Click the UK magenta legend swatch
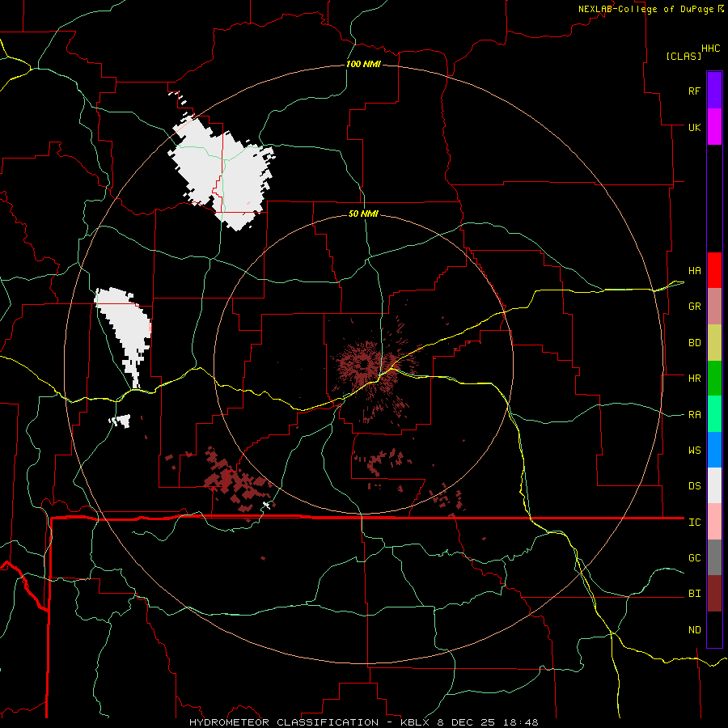Viewport: 728px width, 728px height. tap(714, 127)
